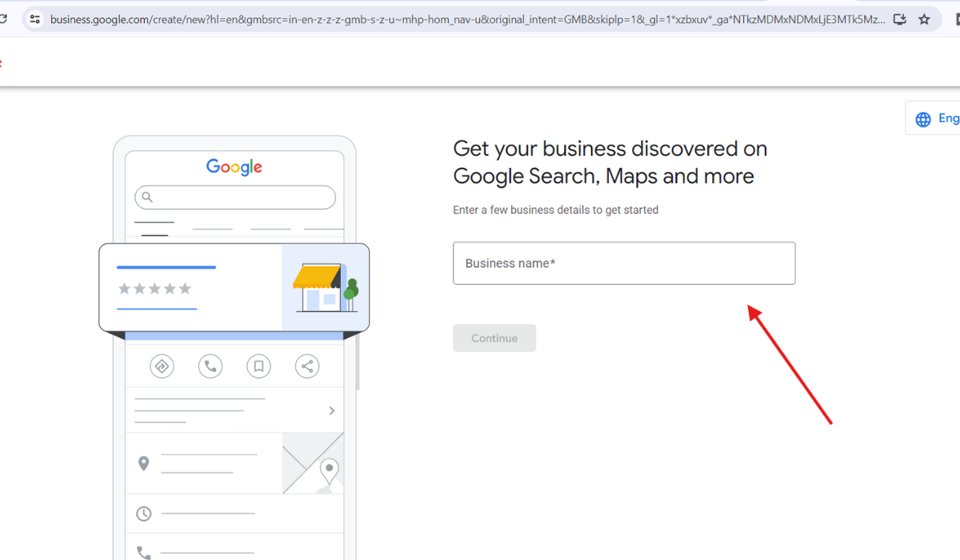
Task: Open the language selector with globe icon
Action: click(934, 118)
